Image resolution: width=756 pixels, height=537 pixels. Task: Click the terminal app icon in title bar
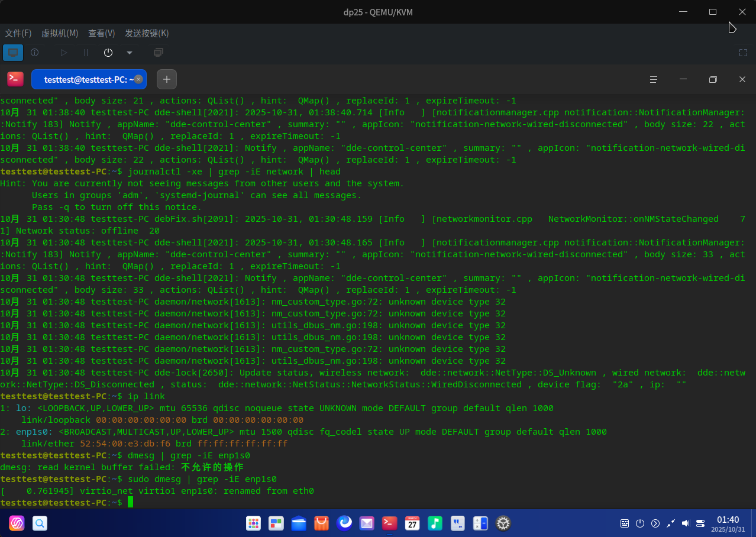[15, 79]
